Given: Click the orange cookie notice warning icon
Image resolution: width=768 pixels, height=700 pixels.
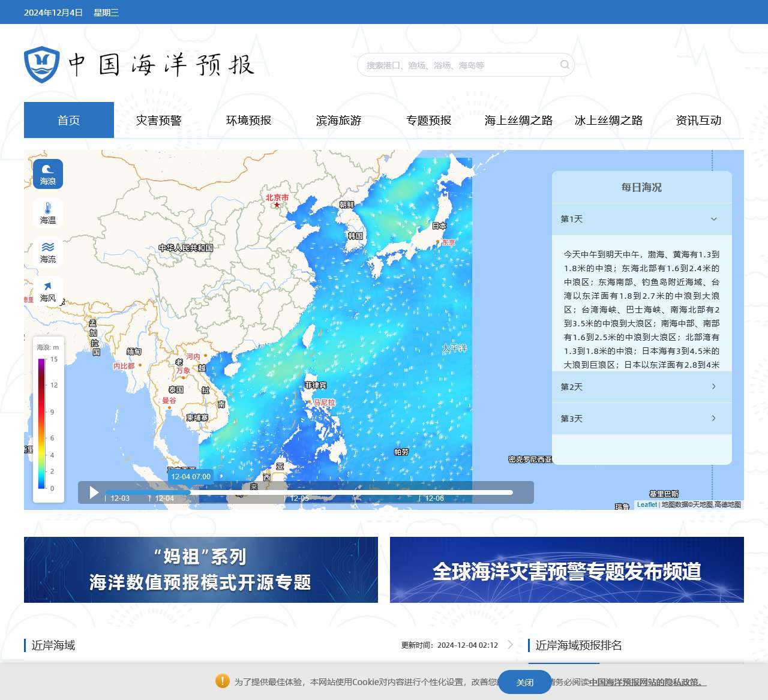Looking at the screenshot, I should point(222,681).
